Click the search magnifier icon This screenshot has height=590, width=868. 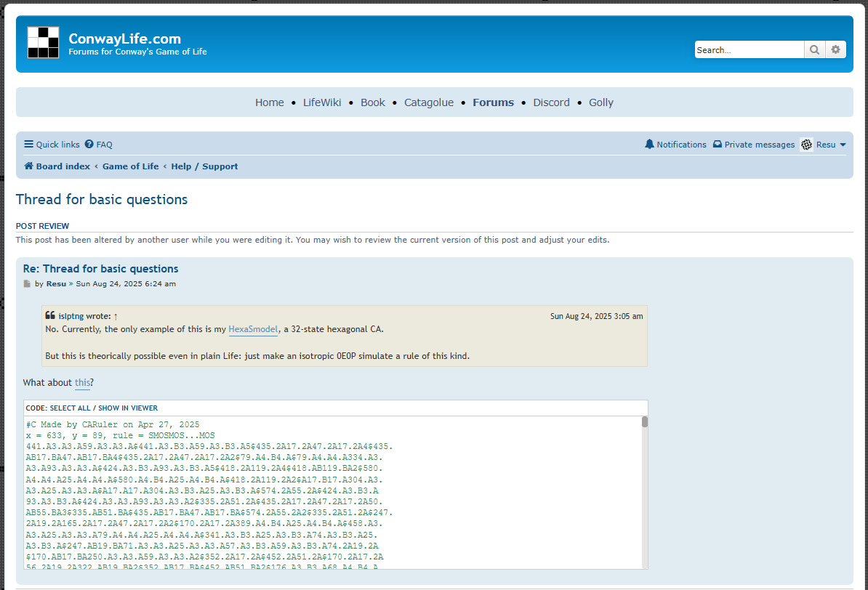coord(814,50)
